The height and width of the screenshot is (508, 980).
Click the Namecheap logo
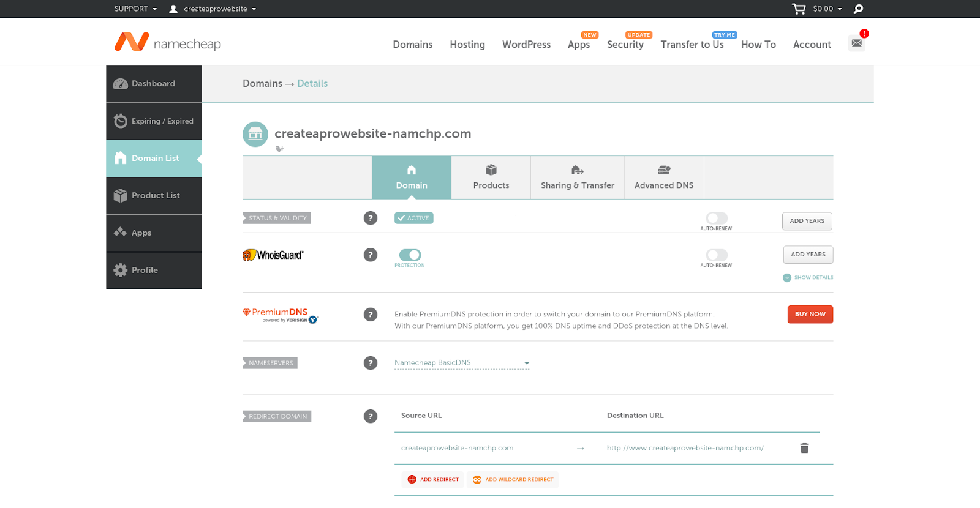coord(168,42)
